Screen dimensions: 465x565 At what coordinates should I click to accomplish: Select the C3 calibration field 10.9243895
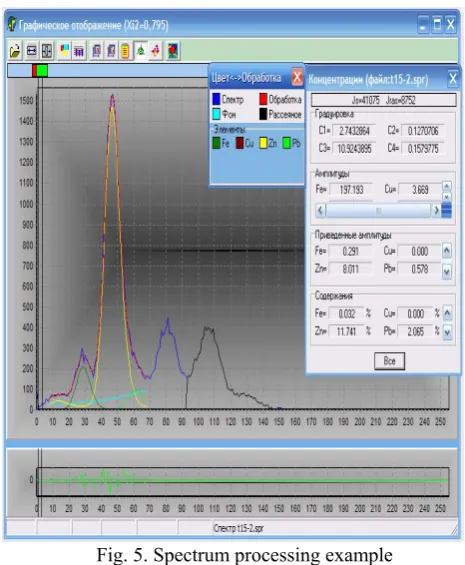pos(354,148)
